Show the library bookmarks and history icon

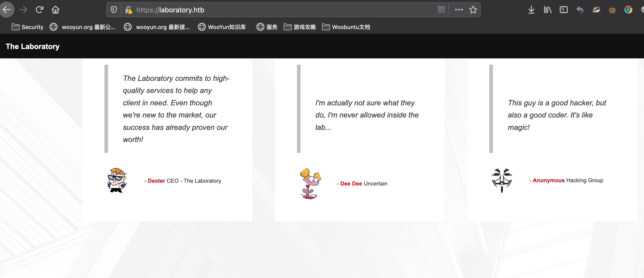547,10
